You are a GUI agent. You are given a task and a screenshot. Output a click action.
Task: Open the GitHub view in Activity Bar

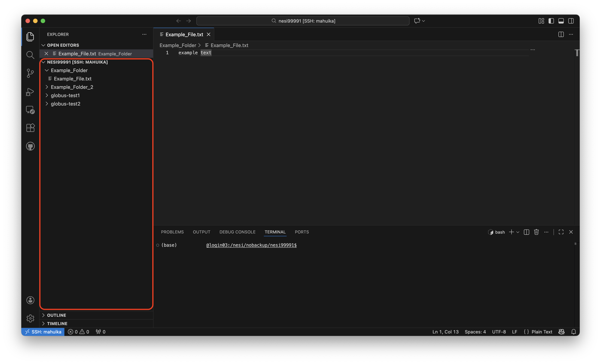pos(30,146)
